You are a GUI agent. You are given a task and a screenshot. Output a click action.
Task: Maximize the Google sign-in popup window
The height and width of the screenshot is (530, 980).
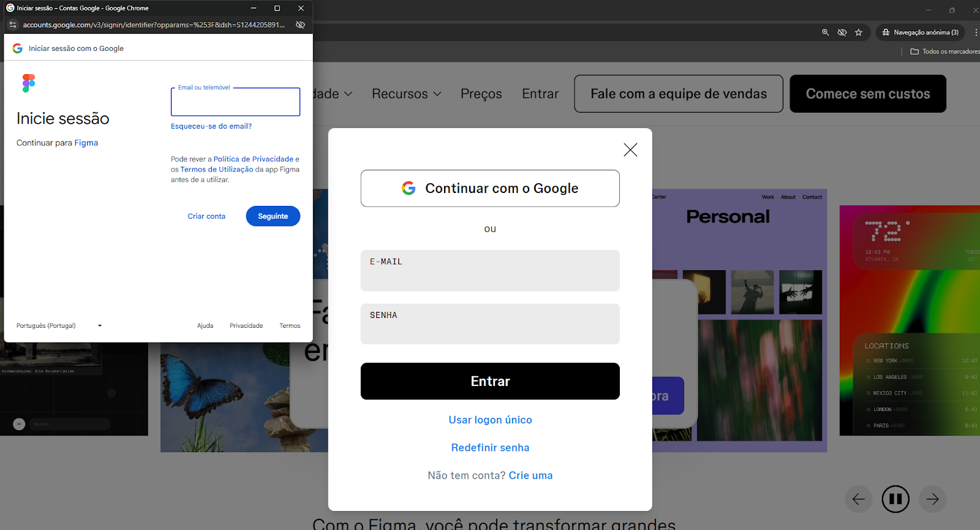pos(277,8)
